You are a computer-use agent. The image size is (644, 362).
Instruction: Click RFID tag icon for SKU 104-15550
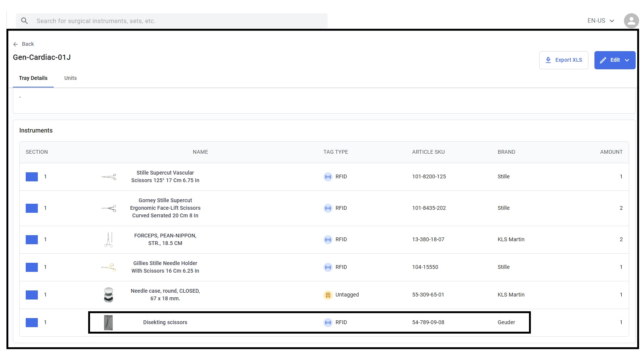[328, 267]
